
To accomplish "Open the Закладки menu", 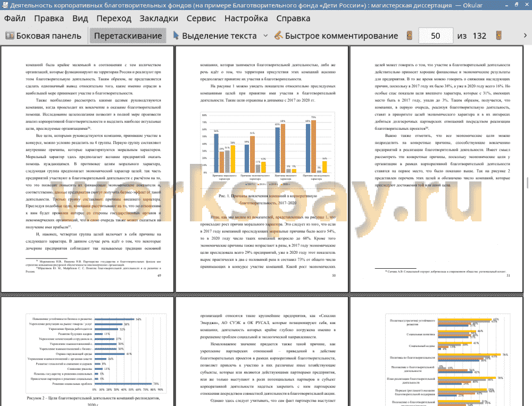I will 159,18.
